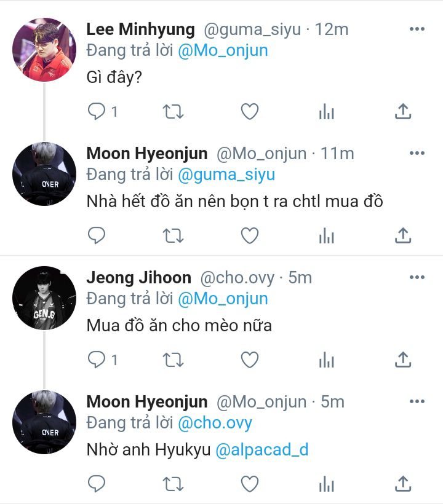View analytics for Lee Minhyung's tweet

(x=326, y=111)
